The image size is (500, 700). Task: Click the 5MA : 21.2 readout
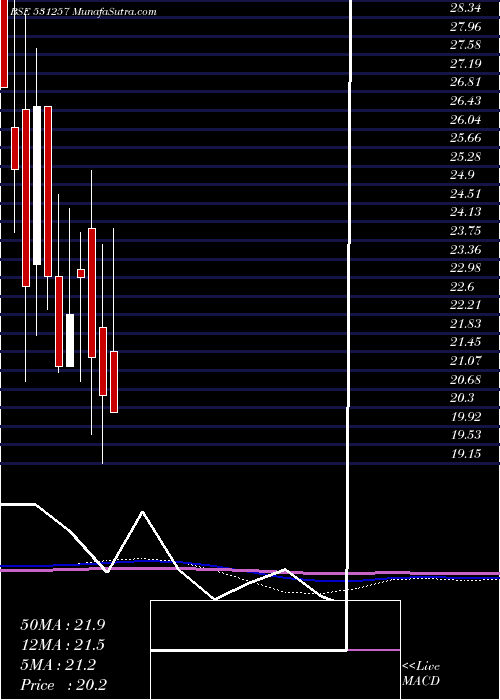coord(58,665)
